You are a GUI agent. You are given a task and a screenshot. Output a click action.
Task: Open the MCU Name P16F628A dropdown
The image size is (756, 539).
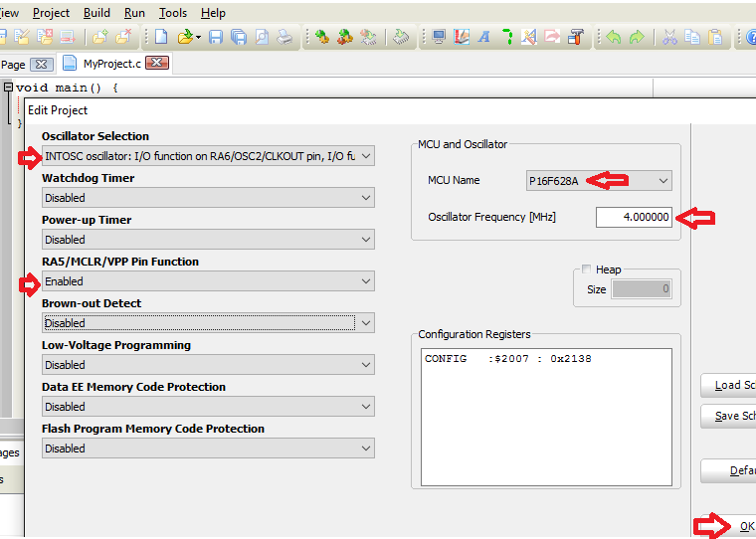tap(599, 181)
